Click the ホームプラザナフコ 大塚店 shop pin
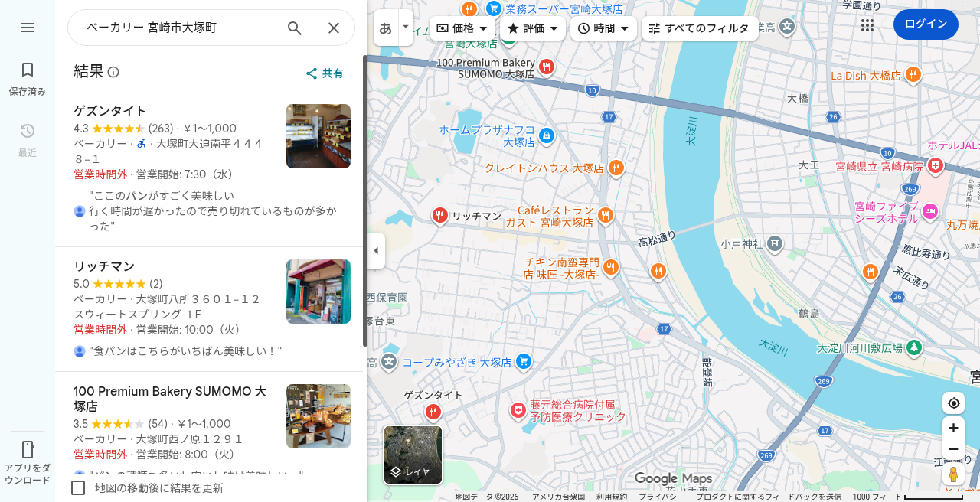980x502 pixels. (546, 136)
